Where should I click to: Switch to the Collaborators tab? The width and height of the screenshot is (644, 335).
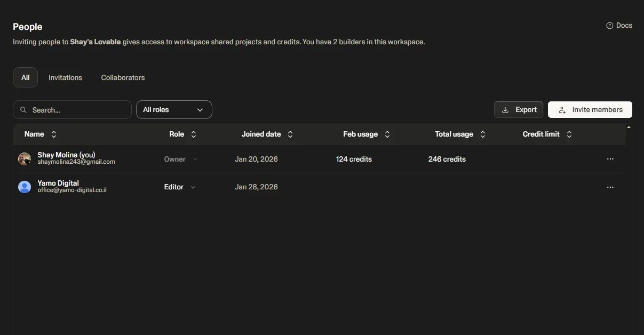click(x=123, y=77)
